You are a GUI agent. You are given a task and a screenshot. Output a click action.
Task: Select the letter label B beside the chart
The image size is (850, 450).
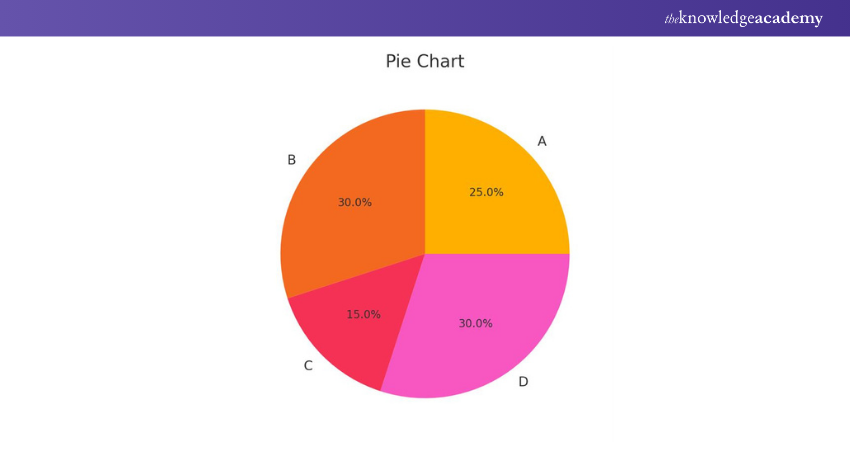click(x=291, y=160)
